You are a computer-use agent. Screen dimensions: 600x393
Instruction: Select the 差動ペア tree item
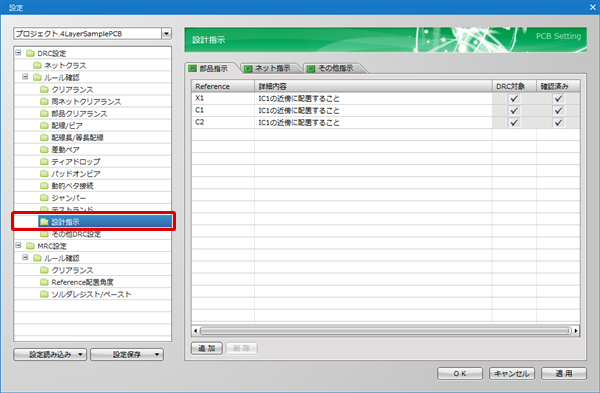65,150
